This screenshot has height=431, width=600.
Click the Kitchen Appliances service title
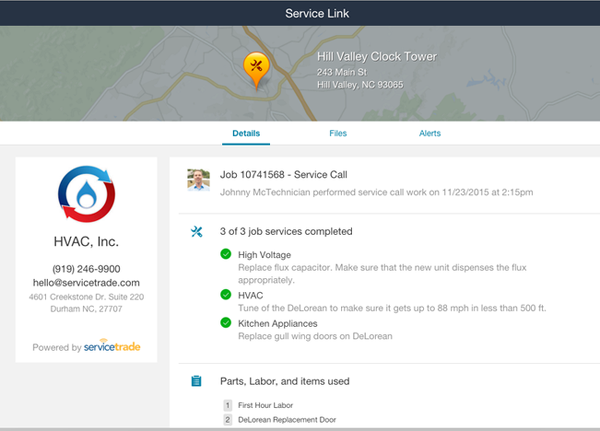278,323
